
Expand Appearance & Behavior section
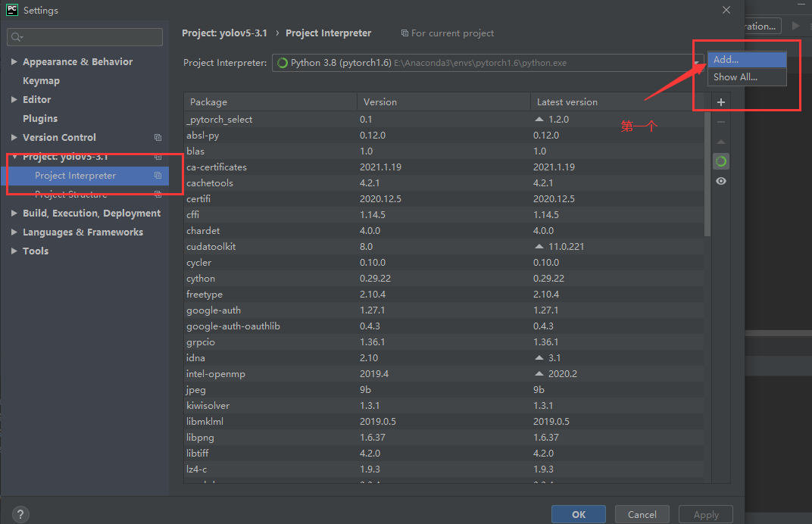click(x=14, y=61)
